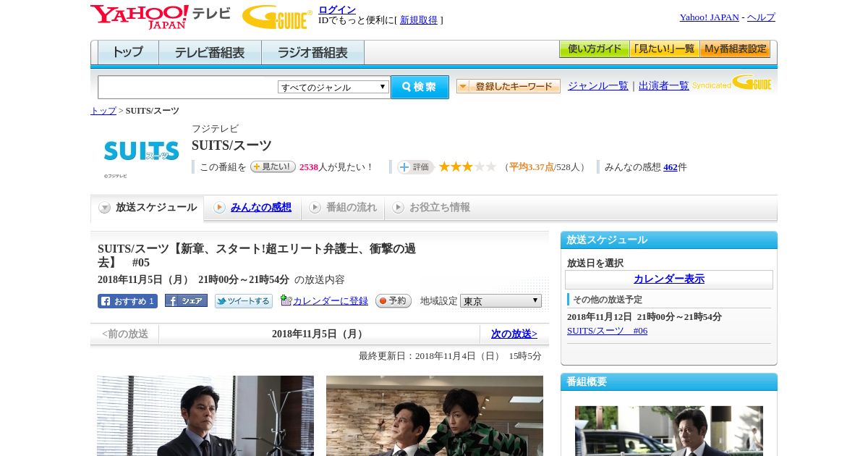Viewport: 868px width, 456px height.
Task: Click the disabled <前の放送 link
Action: pos(125,334)
